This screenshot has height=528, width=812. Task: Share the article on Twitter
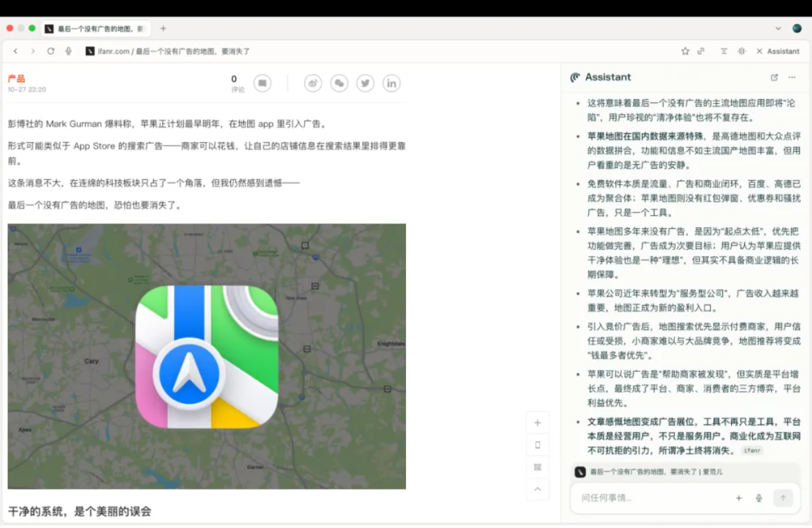365,83
